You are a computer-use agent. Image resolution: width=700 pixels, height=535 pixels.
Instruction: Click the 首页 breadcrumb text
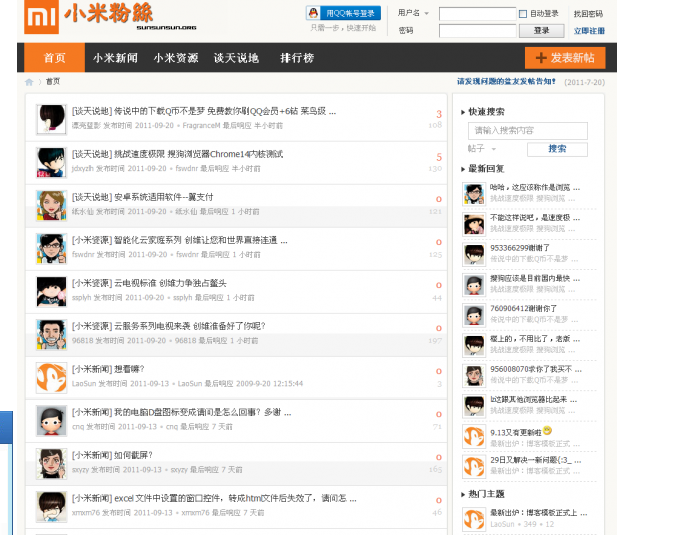point(53,81)
